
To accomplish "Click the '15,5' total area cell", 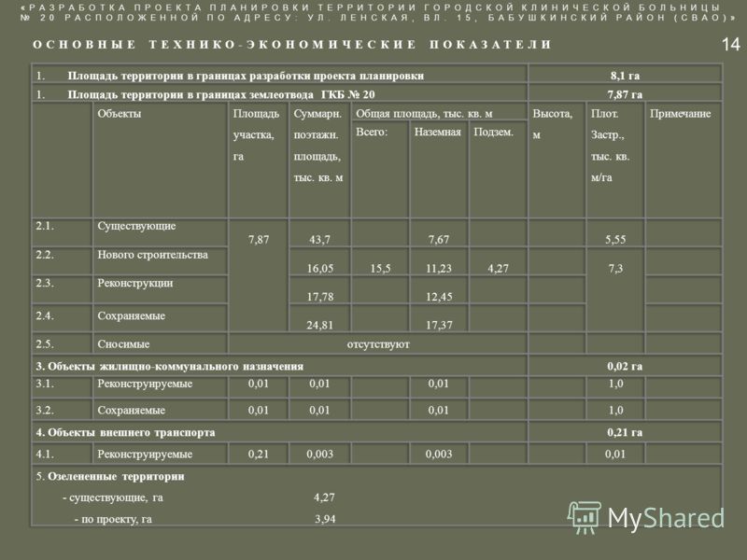I will [x=380, y=269].
